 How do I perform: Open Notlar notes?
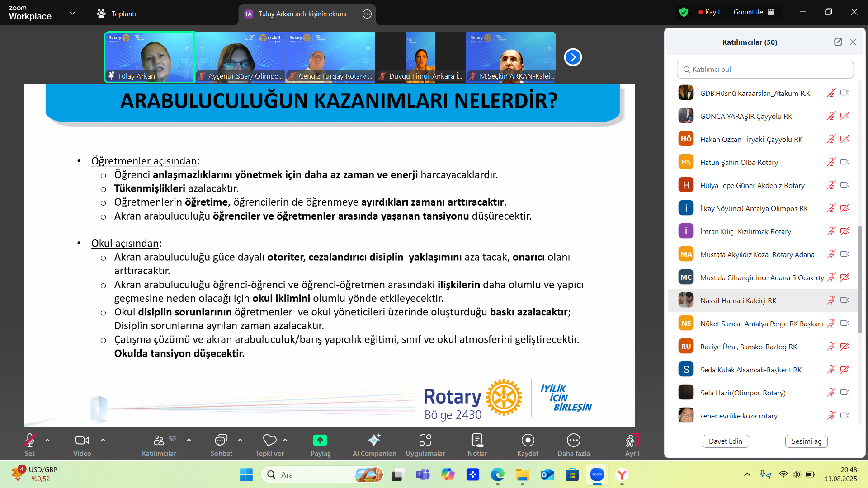(477, 445)
